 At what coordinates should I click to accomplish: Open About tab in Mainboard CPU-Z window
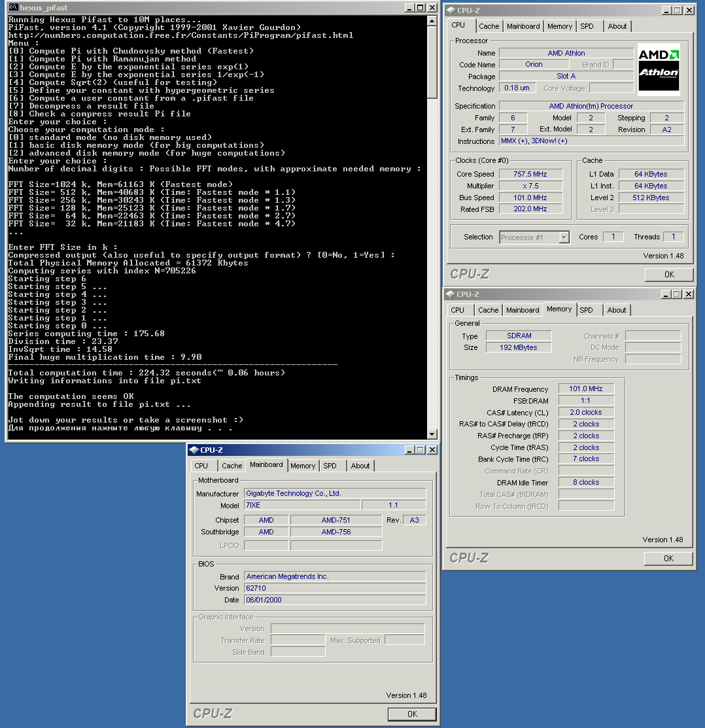(x=360, y=466)
